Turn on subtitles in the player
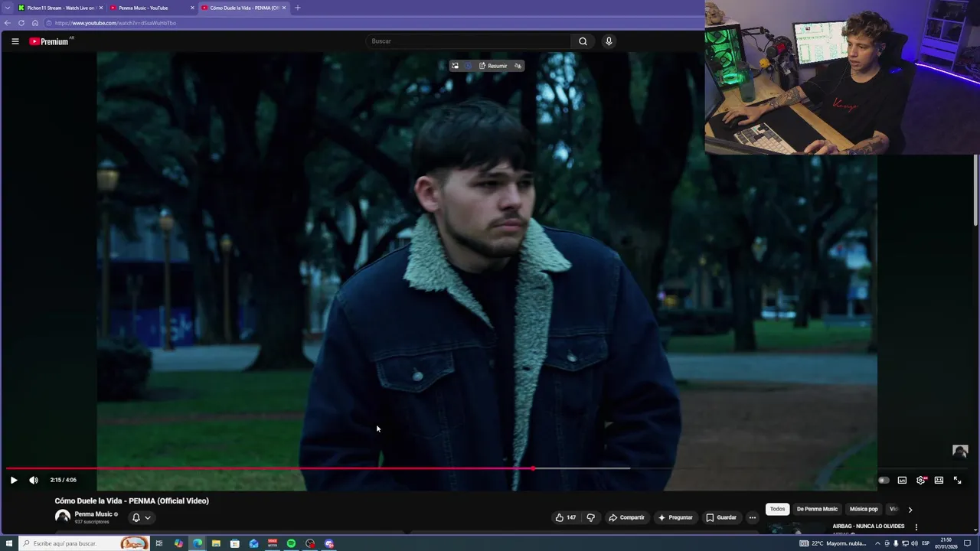The image size is (980, 551). tap(902, 480)
